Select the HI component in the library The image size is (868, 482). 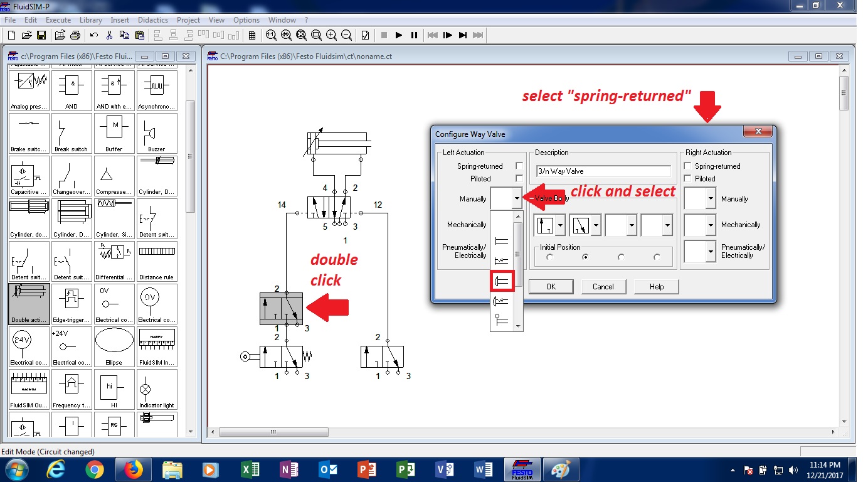(114, 389)
